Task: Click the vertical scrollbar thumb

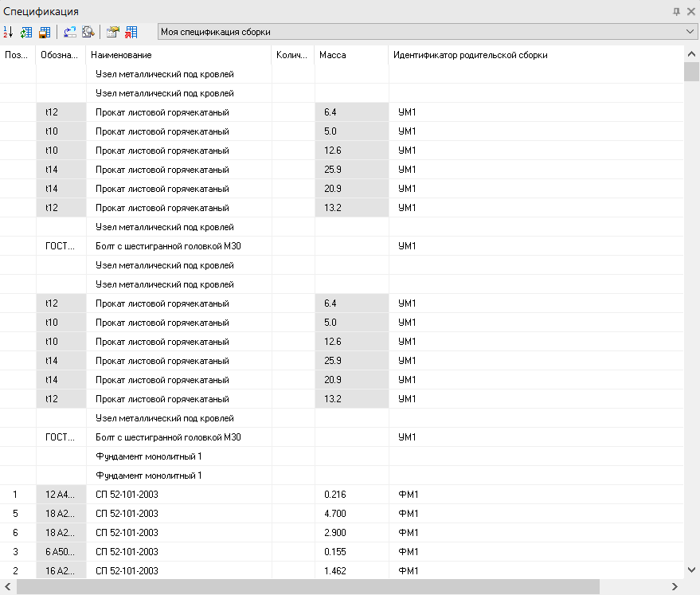Action: 691,72
